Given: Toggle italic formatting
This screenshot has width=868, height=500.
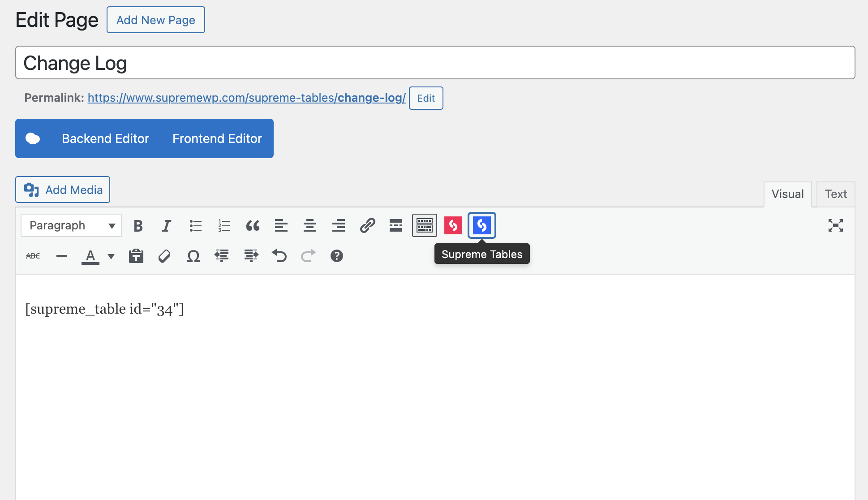Looking at the screenshot, I should pos(167,226).
